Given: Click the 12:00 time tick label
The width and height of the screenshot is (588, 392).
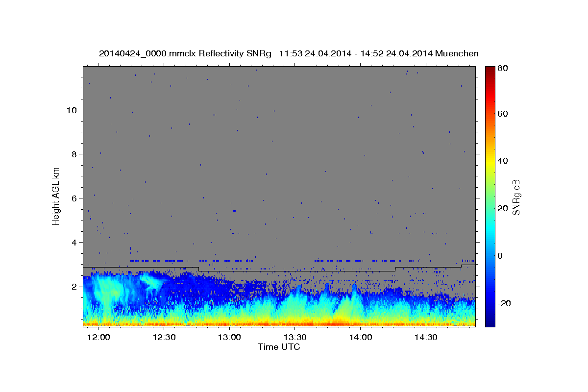Looking at the screenshot, I should tap(99, 338).
